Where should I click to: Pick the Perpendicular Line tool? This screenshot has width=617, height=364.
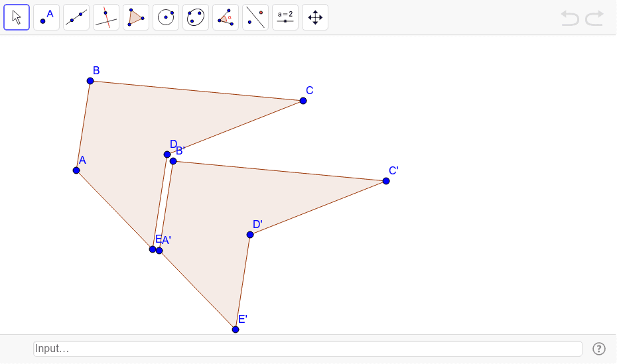pyautogui.click(x=106, y=17)
